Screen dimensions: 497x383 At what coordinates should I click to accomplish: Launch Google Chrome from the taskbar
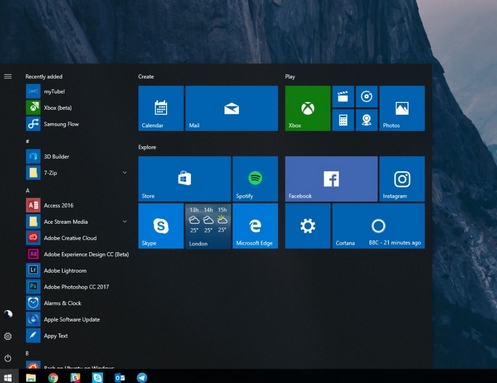(53, 377)
